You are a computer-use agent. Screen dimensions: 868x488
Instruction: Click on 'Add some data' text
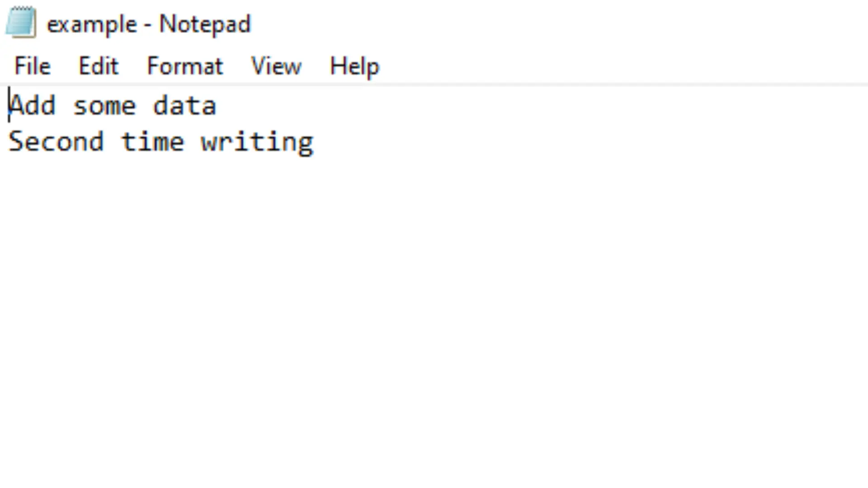click(113, 104)
